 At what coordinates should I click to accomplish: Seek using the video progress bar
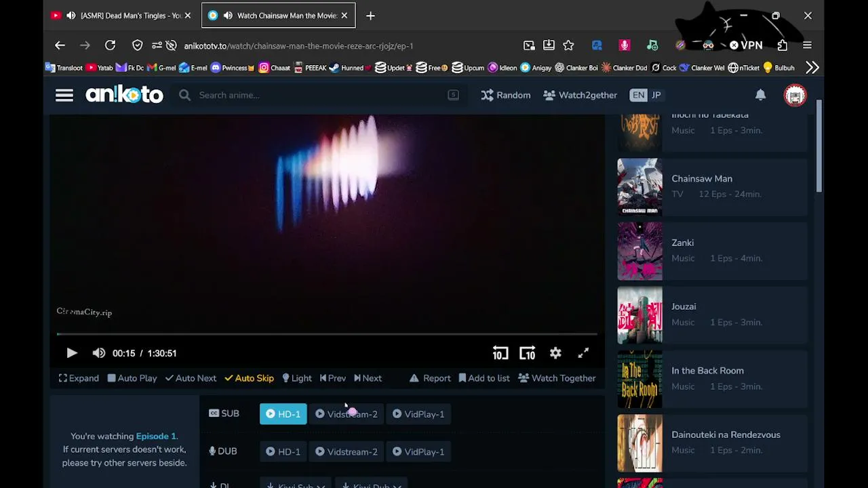(x=327, y=333)
